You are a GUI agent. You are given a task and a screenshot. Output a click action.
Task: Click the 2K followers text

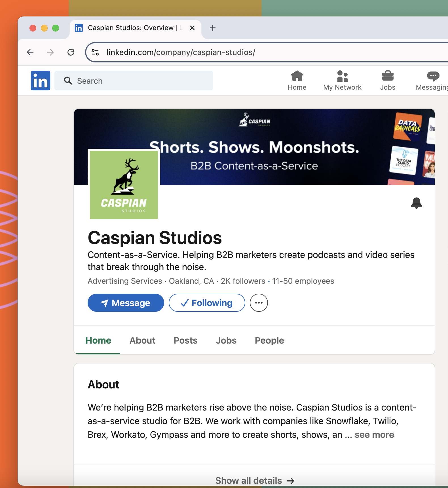(x=243, y=281)
